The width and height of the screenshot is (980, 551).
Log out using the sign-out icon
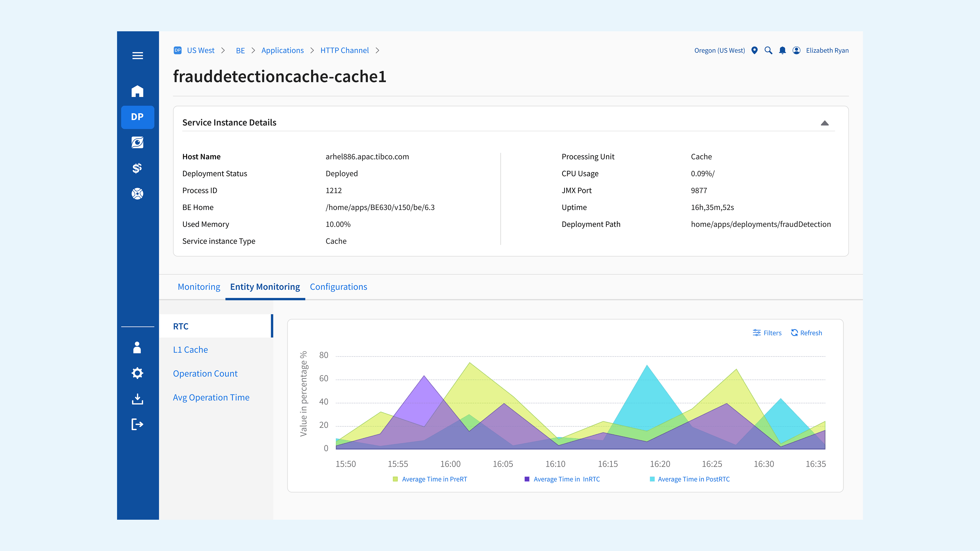coord(137,424)
